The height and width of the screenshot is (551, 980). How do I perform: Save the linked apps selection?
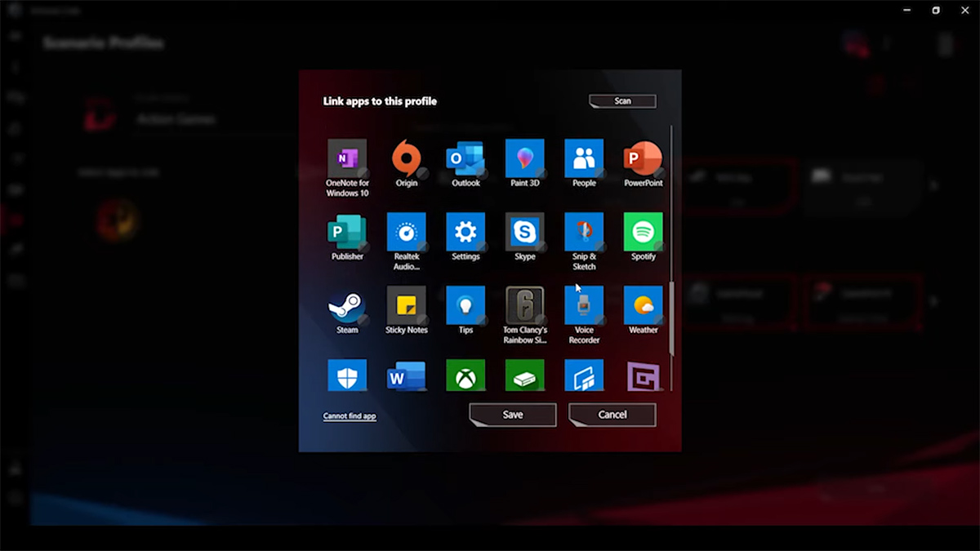point(512,415)
